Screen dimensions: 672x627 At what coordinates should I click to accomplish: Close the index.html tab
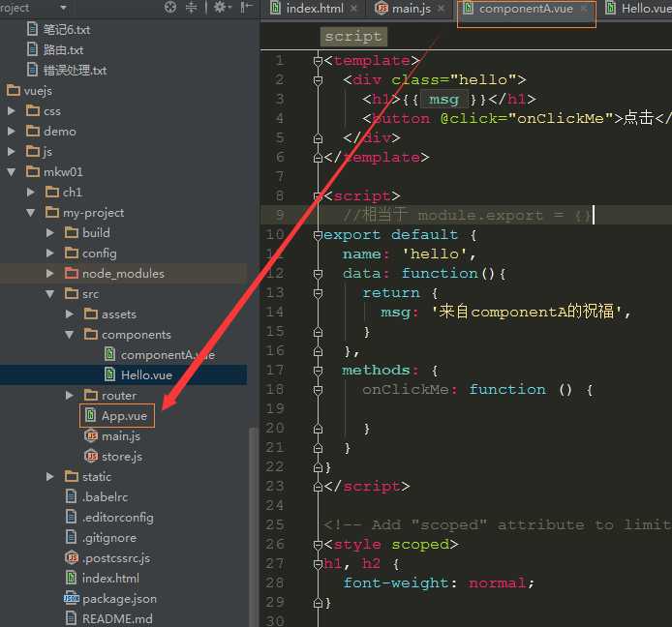point(353,9)
